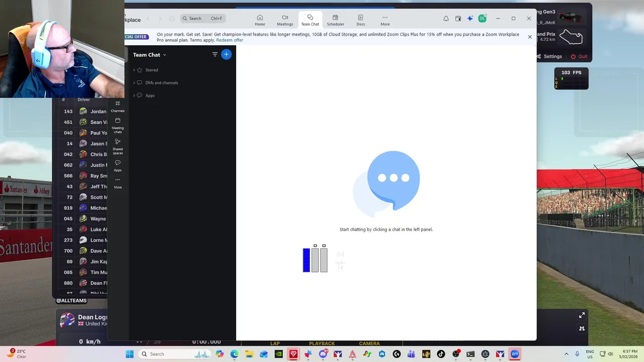This screenshot has height=362, width=644.
Task: Expand the DMs and channels section
Action: click(x=155, y=82)
